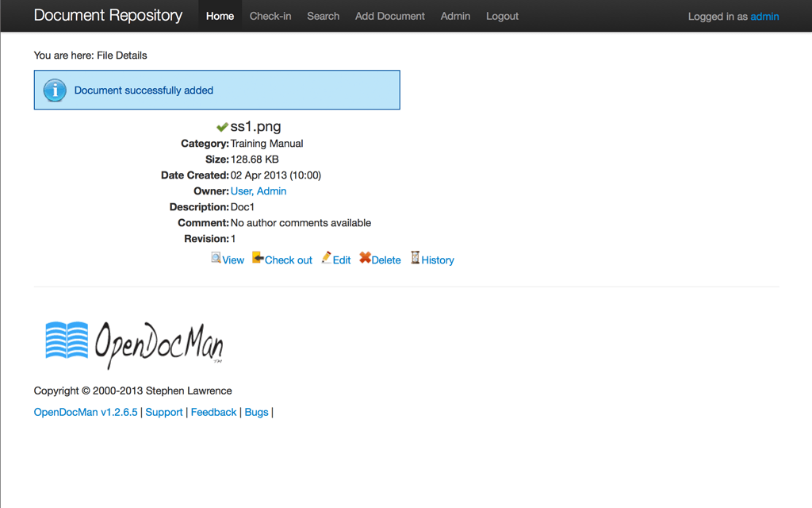
Task: Open the OpenDocMan v1.2.6.5 footer link
Action: (x=86, y=412)
